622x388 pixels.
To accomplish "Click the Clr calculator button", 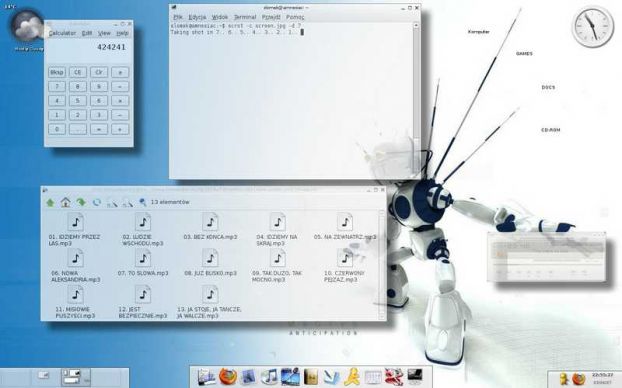I will click(x=99, y=72).
